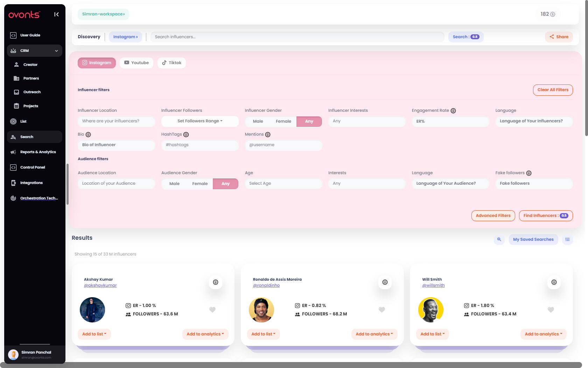Open the Outreach section in sidebar
The width and height of the screenshot is (588, 368).
(32, 92)
